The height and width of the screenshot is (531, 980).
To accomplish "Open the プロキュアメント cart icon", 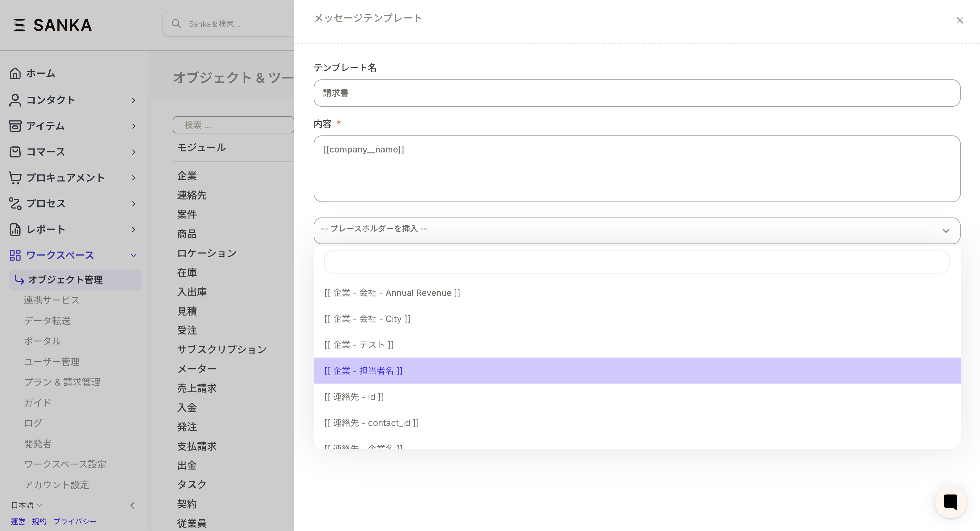I will 15,178.
